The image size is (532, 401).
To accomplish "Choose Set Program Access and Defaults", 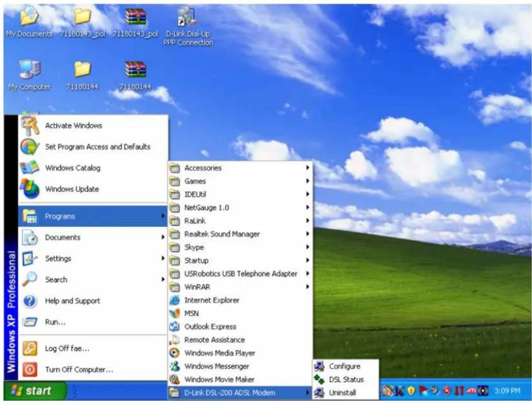I will (92, 147).
